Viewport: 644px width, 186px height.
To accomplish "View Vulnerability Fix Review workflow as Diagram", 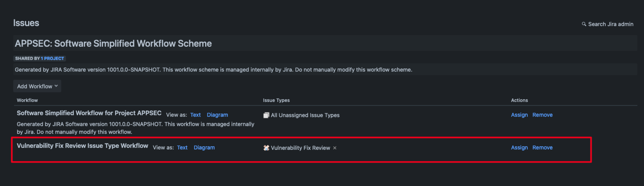I will pos(204,148).
